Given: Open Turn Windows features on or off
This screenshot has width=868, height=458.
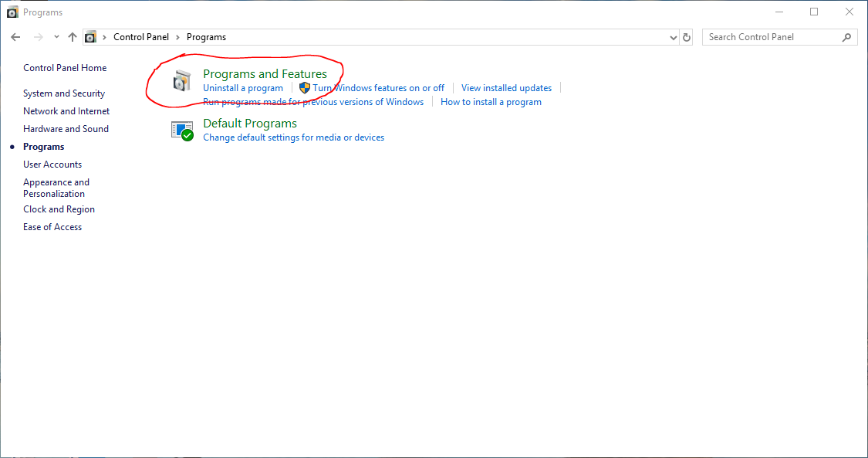Looking at the screenshot, I should (x=379, y=88).
